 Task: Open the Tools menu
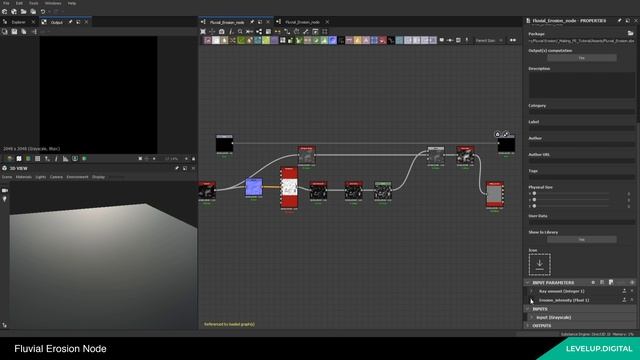coord(33,3)
